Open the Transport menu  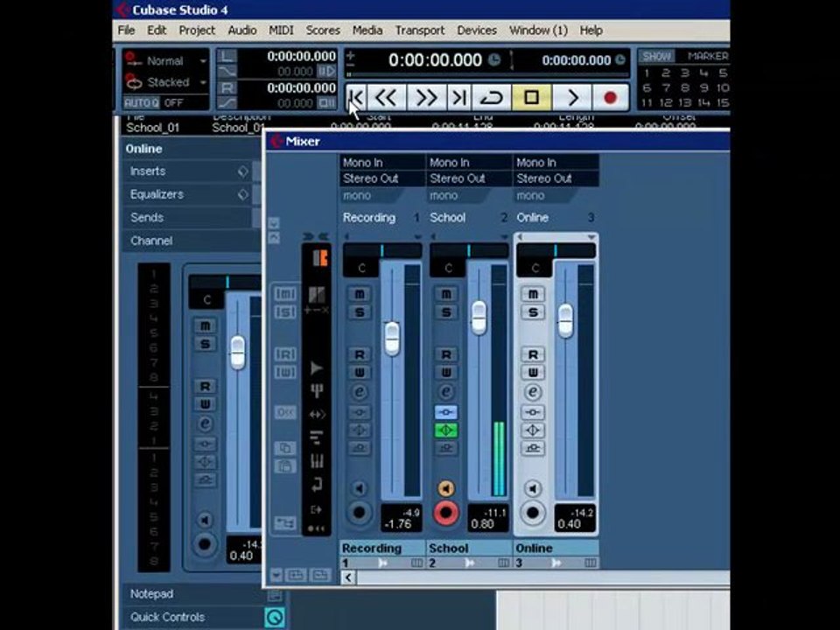pyautogui.click(x=419, y=31)
